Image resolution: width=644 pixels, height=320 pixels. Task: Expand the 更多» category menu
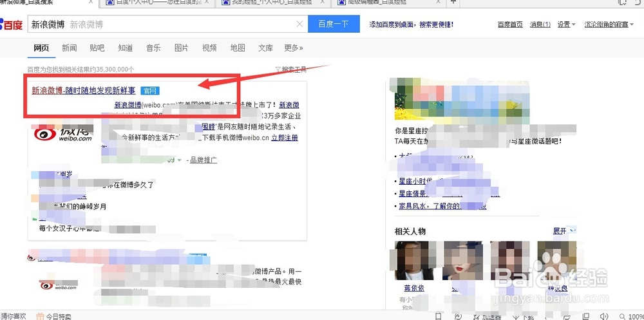pos(294,48)
